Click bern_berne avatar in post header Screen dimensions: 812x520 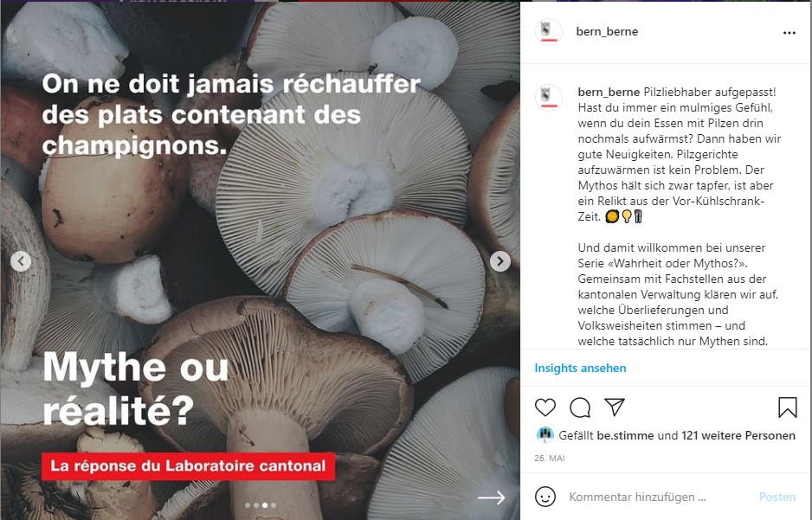click(549, 31)
